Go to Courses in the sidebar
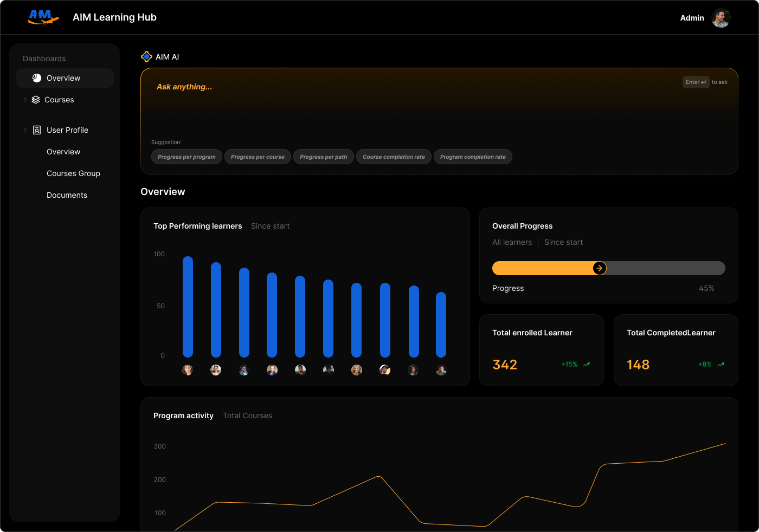Screen dimensions: 759x532 [59, 100]
